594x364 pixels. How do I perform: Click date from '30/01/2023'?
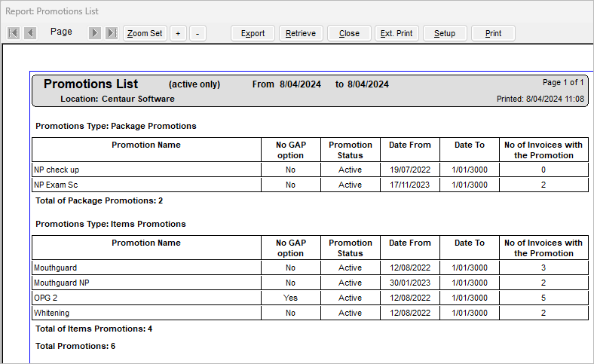(410, 283)
